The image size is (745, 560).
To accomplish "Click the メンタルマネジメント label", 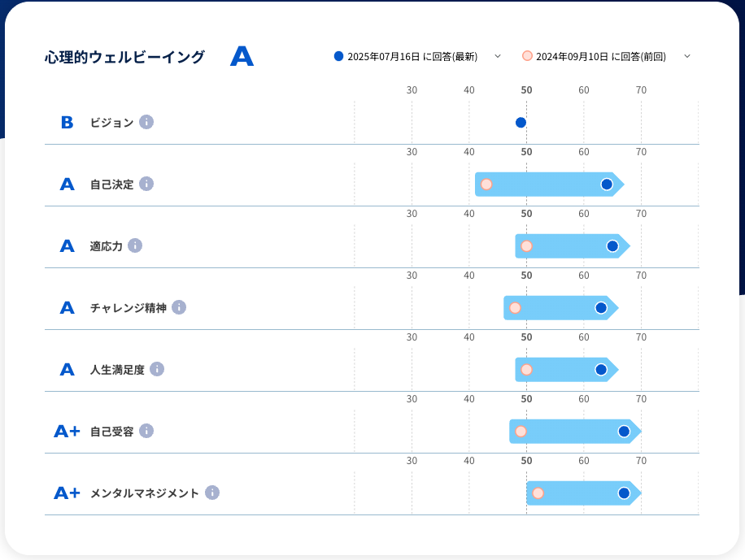I will point(144,493).
